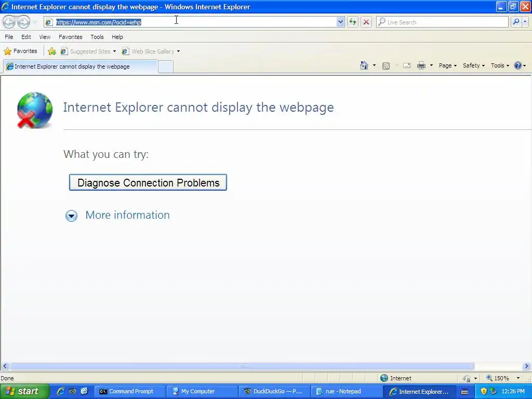Open the Tools menu in menu bar
This screenshot has width=532, height=399.
tap(97, 37)
